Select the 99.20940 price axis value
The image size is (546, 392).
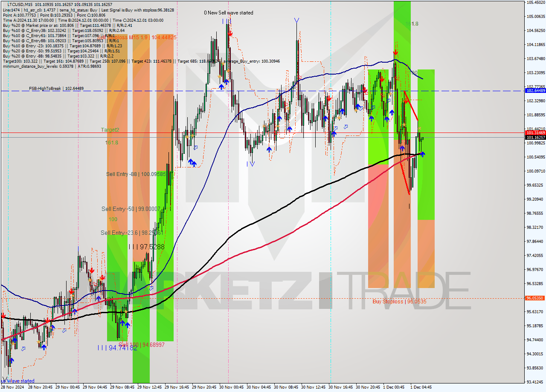coord(535,199)
